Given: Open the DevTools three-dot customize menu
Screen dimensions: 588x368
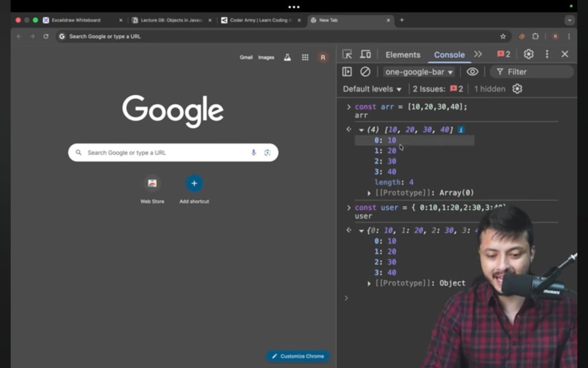Looking at the screenshot, I should point(547,54).
